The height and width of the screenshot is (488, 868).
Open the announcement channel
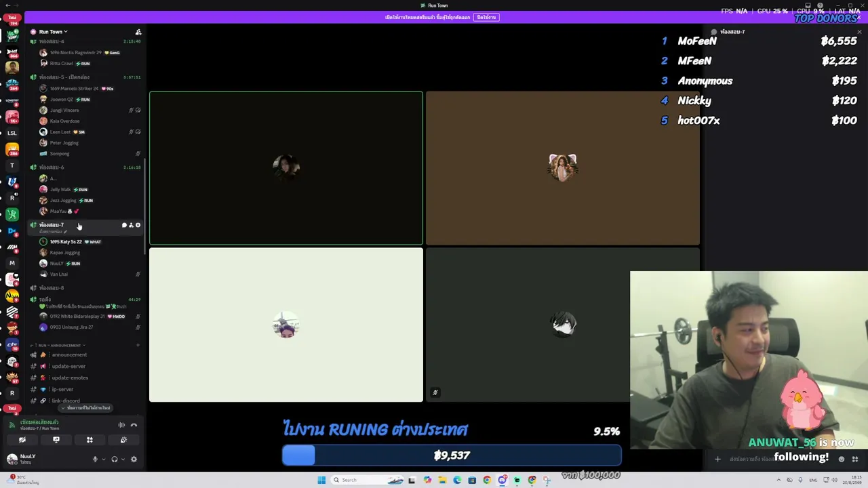[x=85, y=355]
